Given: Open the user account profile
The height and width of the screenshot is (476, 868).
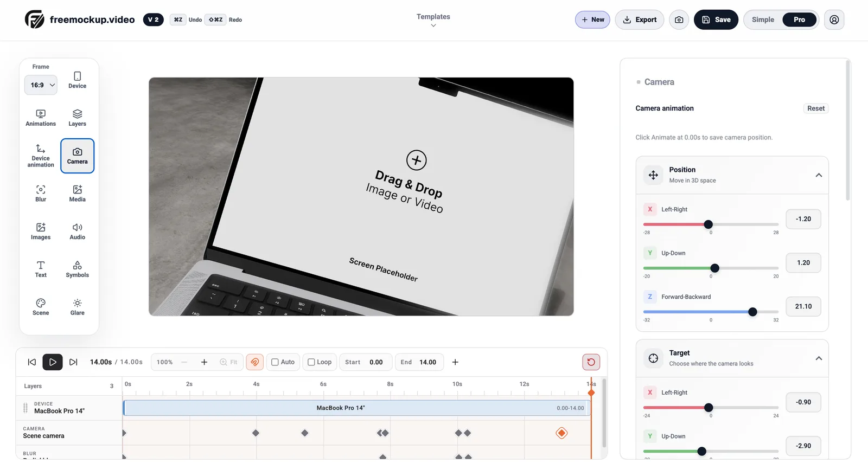Looking at the screenshot, I should pos(834,20).
